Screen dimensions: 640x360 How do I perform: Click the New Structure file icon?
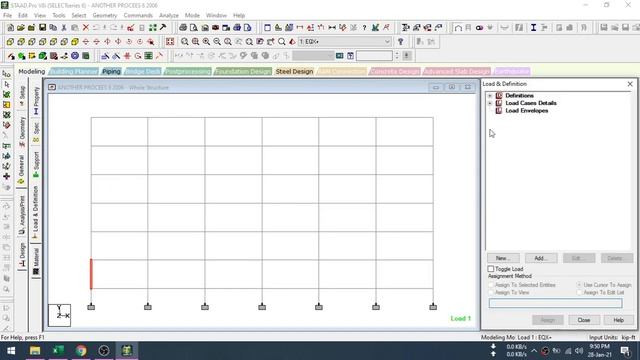coord(10,28)
